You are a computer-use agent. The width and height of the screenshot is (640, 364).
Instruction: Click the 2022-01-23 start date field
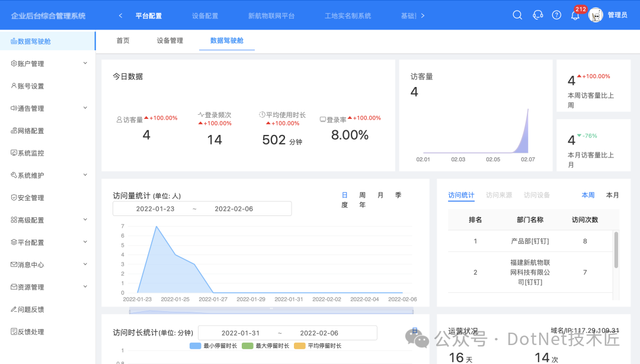(x=155, y=209)
